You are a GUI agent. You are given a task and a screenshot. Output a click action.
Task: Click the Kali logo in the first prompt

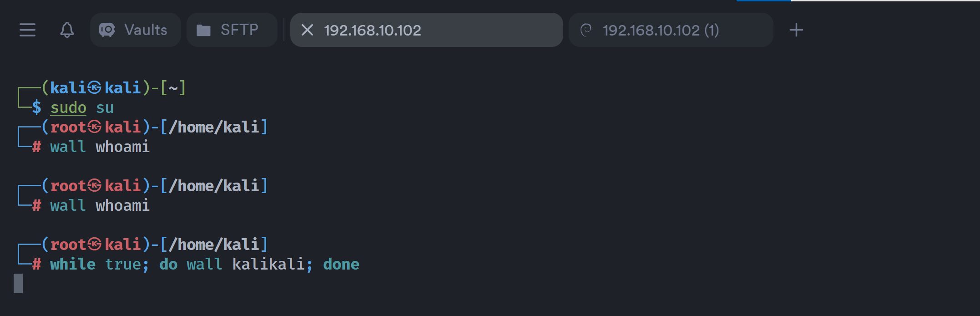click(x=95, y=87)
